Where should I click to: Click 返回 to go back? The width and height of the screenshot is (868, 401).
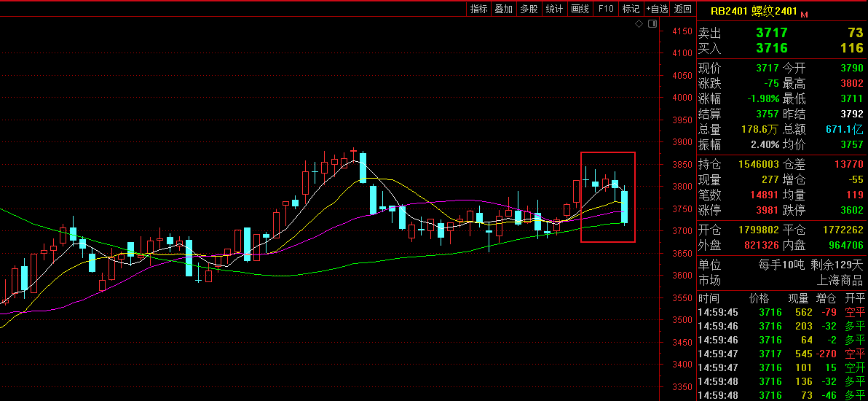tap(682, 9)
